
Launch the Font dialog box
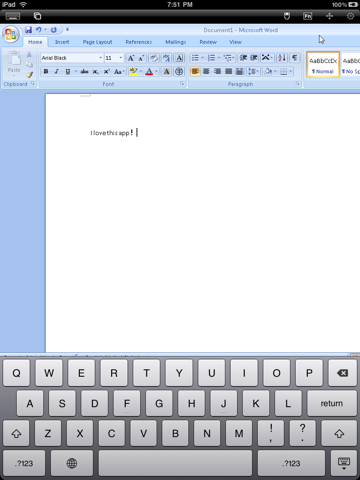point(182,84)
